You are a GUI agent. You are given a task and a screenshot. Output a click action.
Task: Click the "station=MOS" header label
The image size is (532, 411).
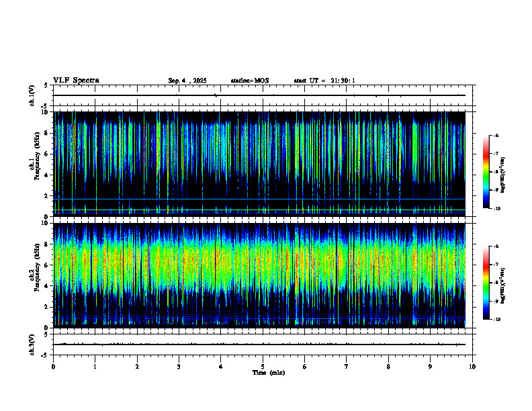(250, 81)
